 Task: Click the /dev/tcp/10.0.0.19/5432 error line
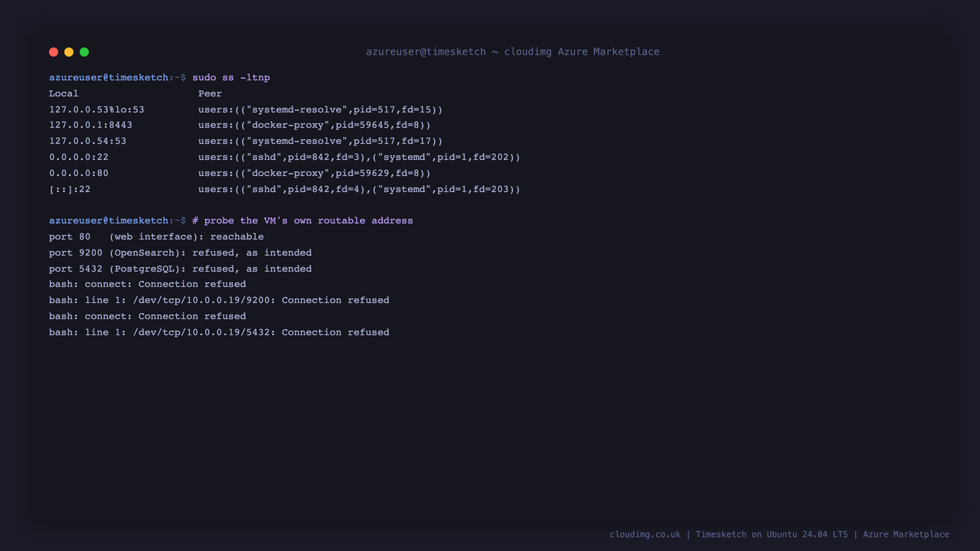point(219,332)
